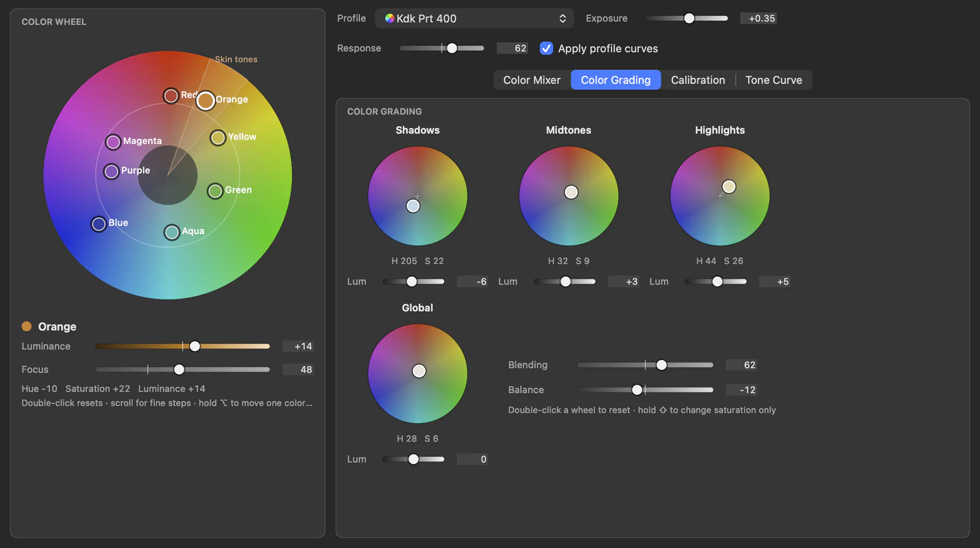This screenshot has width=980, height=548.
Task: Select the Yellow color wheel node
Action: pyautogui.click(x=218, y=138)
